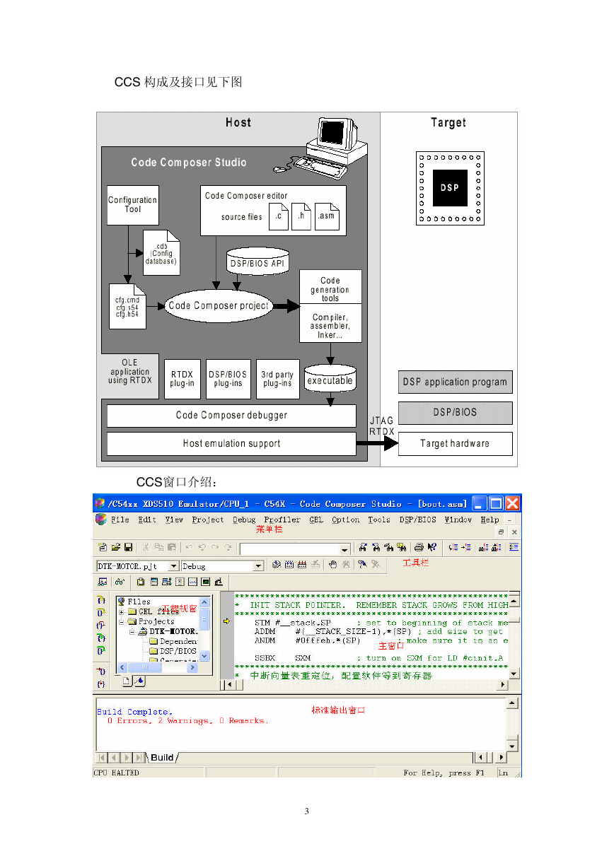Open the GEL menu
Screen dimensions: 614x868
315,520
